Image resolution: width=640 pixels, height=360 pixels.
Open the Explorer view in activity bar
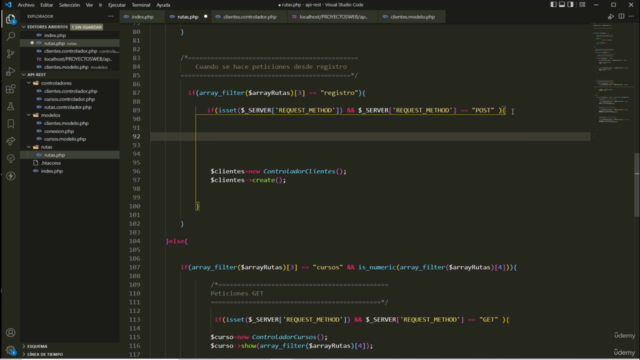pos(11,19)
